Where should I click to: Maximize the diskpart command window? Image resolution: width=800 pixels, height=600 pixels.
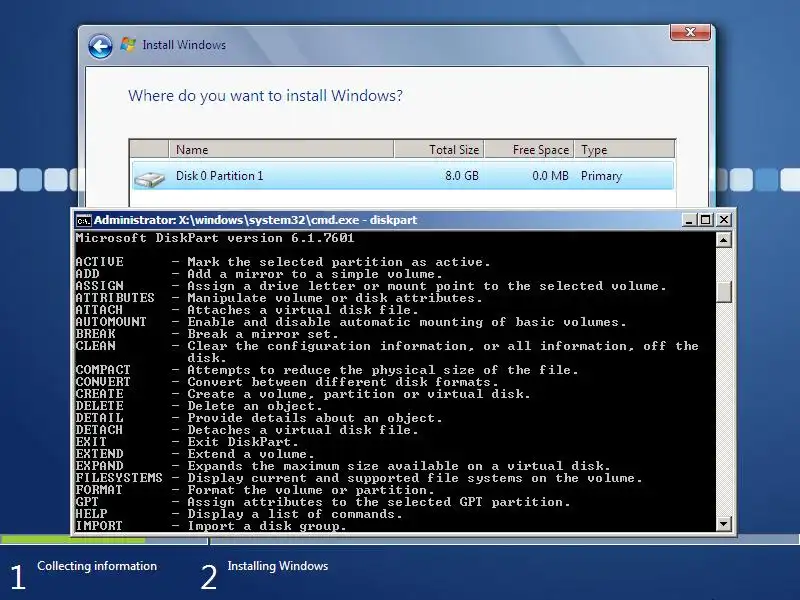point(706,220)
